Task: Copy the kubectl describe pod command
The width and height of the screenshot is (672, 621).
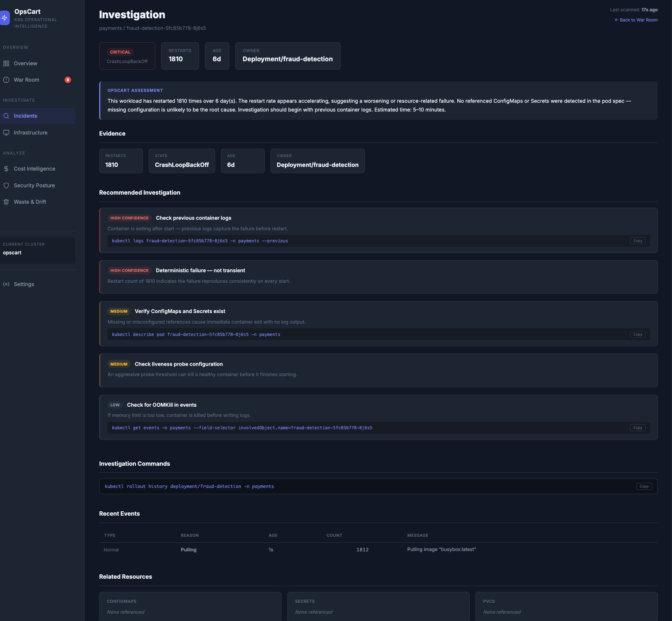Action: click(638, 335)
